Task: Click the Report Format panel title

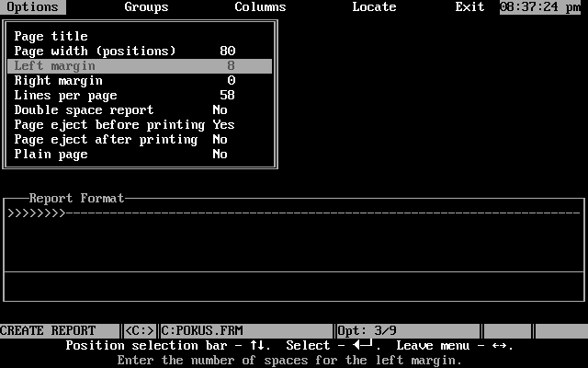Action: 76,199
